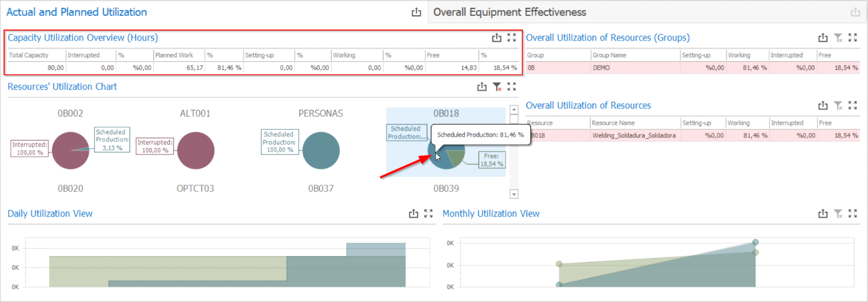Click the PERSONAS pie chart
Viewport: 868px width, 302px height.
click(321, 150)
